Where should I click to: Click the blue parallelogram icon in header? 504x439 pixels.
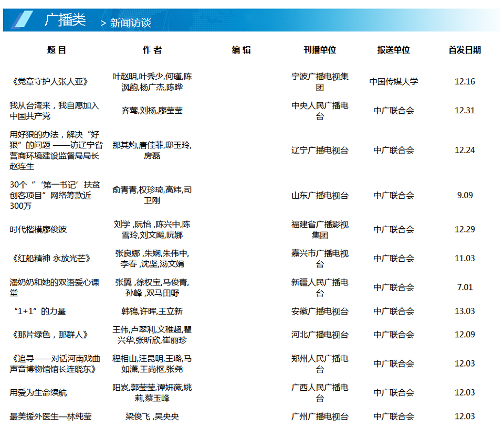(x=23, y=20)
